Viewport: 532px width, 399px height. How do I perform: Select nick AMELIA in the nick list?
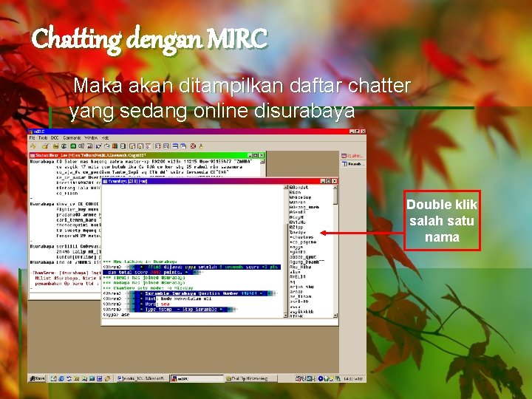click(x=298, y=277)
